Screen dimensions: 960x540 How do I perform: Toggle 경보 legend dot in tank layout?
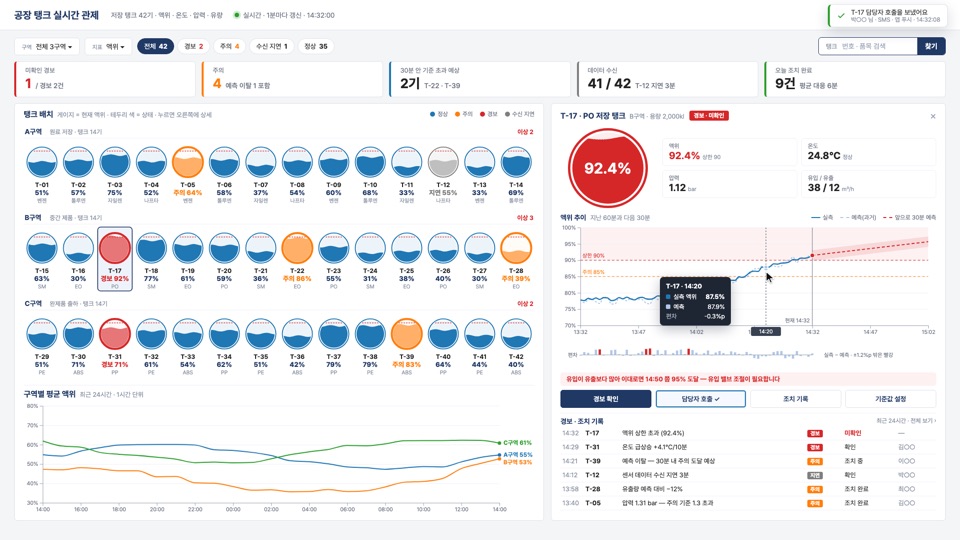pos(482,114)
